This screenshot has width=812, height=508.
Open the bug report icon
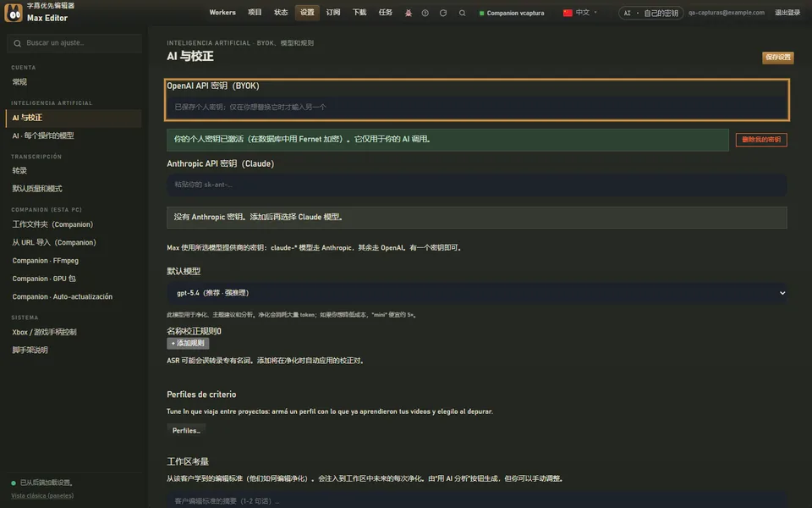pyautogui.click(x=408, y=13)
